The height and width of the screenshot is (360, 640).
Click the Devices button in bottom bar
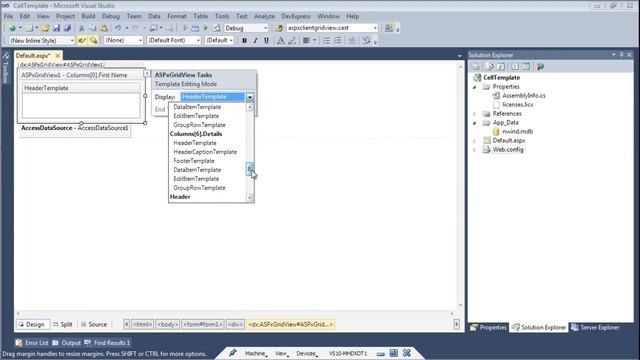click(x=306, y=353)
